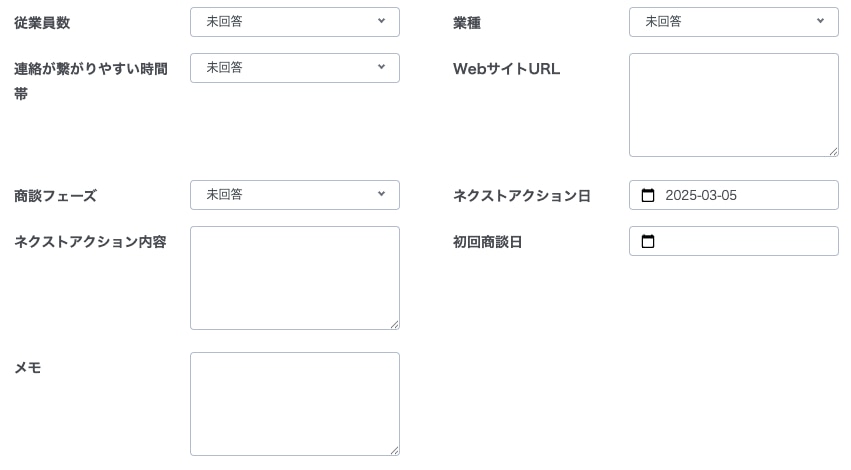Open the 商談フェーズ dropdown
Viewport: 851px width, 470px height.
click(295, 195)
